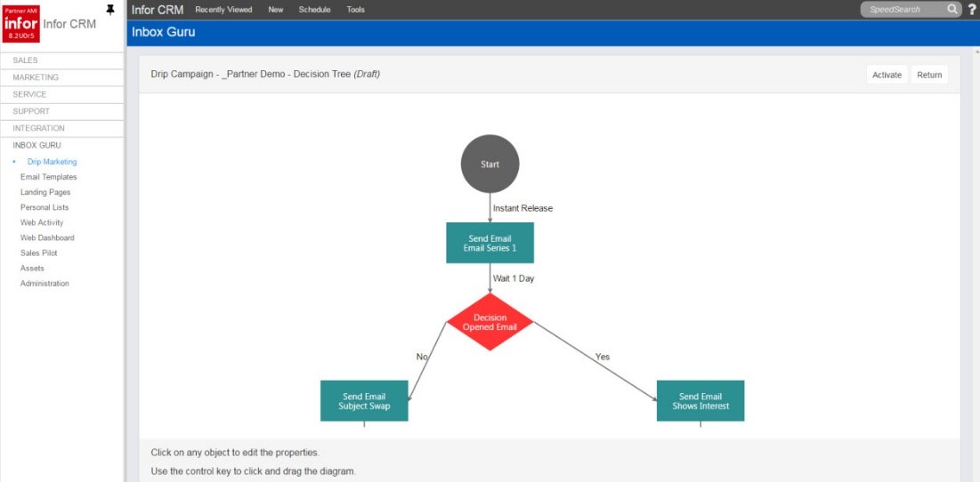The image size is (980, 482).
Task: Click the SpeedSearch magnifier icon
Action: (x=952, y=10)
